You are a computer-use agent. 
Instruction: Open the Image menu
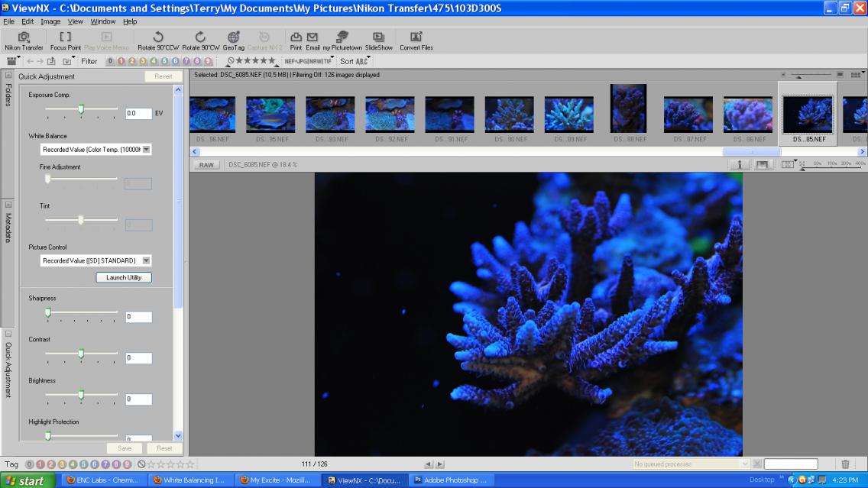click(50, 21)
